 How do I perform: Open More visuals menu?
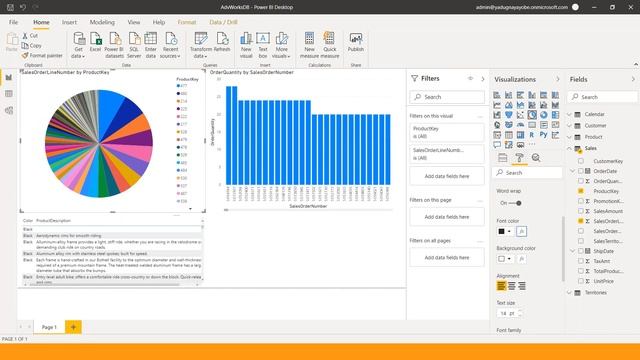pos(281,44)
